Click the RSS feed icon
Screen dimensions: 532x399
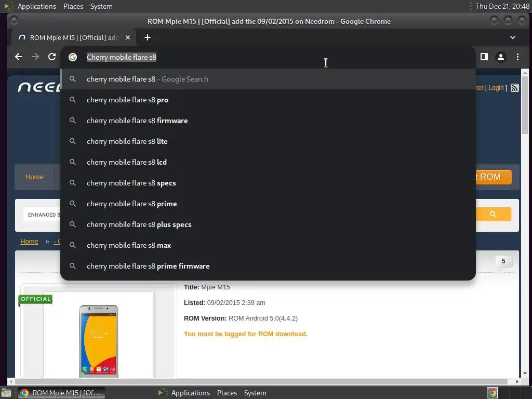pyautogui.click(x=515, y=88)
